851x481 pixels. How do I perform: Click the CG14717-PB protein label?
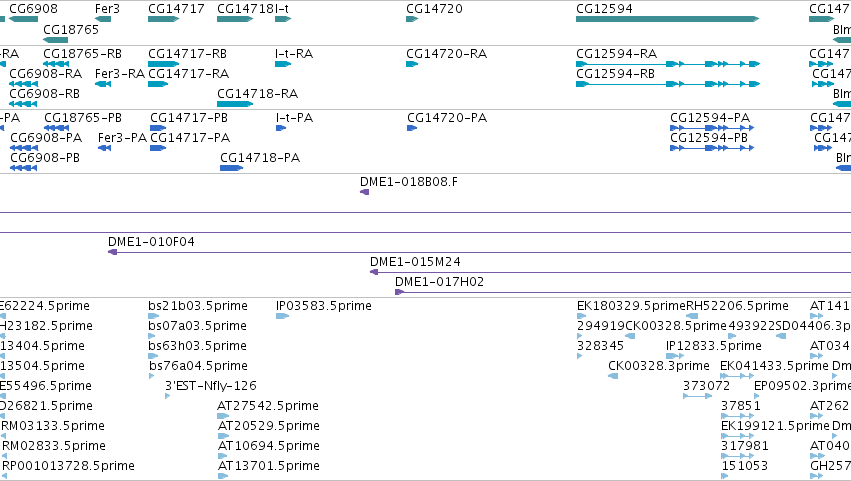click(x=189, y=118)
